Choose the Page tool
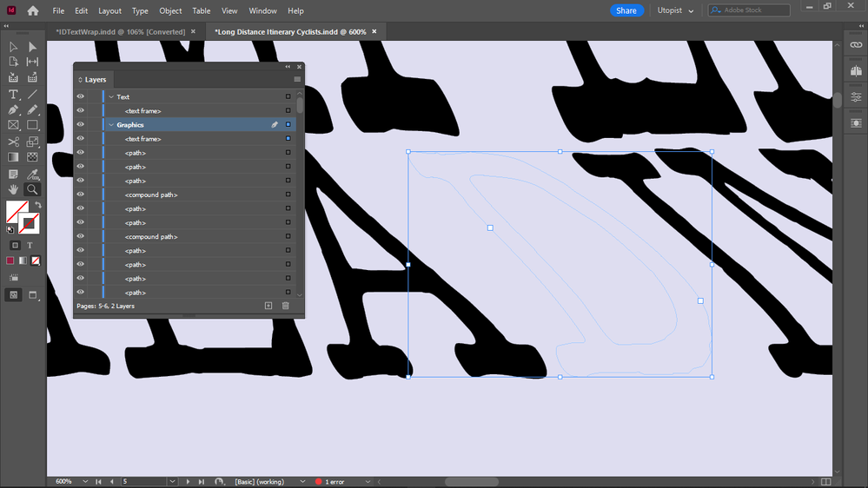Screen dimensions: 868x488 pos(13,62)
